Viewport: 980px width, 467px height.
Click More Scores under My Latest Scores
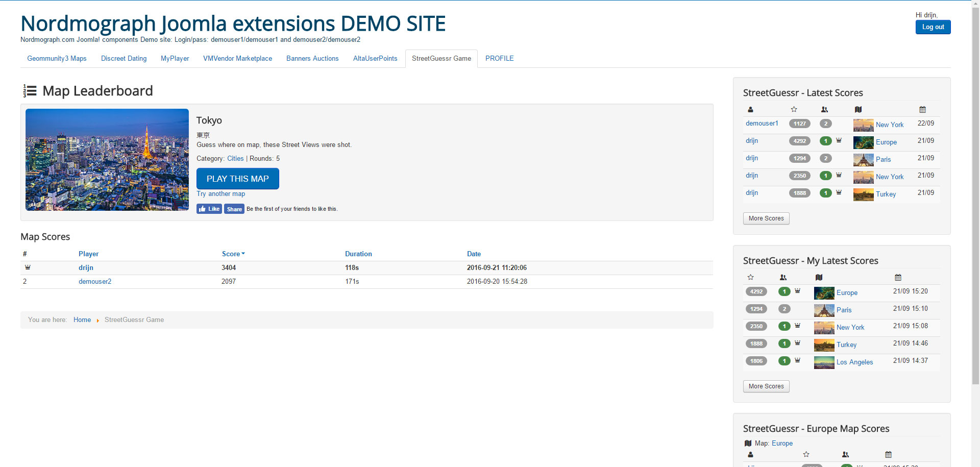pos(766,386)
